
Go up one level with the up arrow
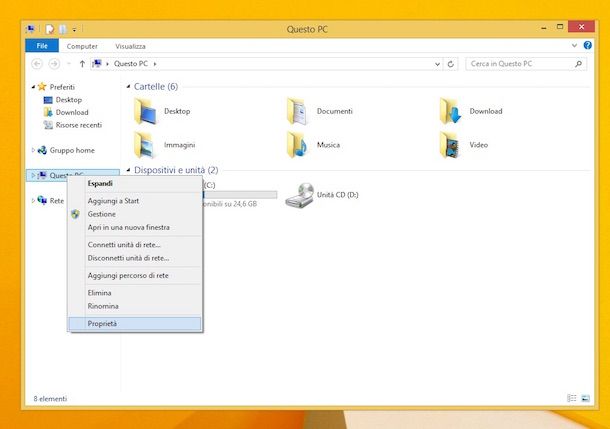pos(82,64)
